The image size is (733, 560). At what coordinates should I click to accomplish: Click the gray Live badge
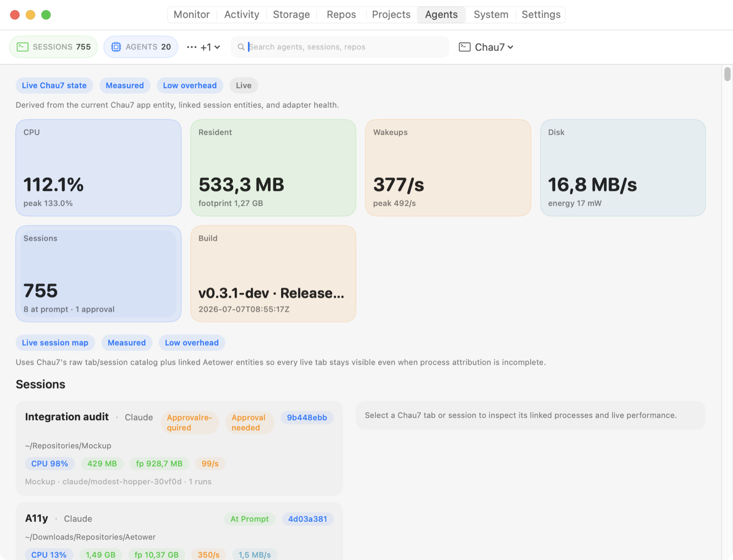(244, 85)
